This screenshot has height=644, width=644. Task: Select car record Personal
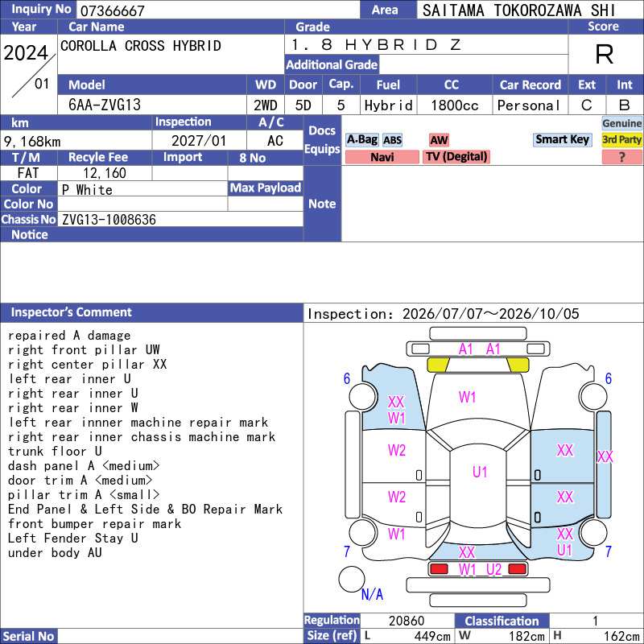pyautogui.click(x=528, y=105)
